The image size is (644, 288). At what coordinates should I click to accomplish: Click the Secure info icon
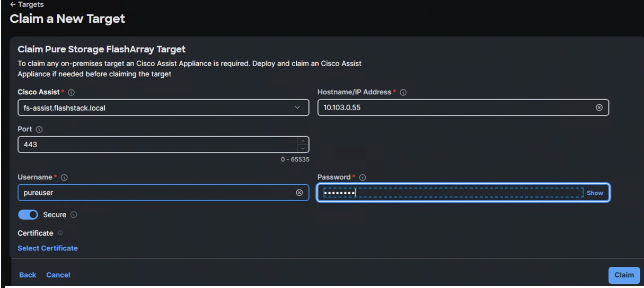coord(74,214)
